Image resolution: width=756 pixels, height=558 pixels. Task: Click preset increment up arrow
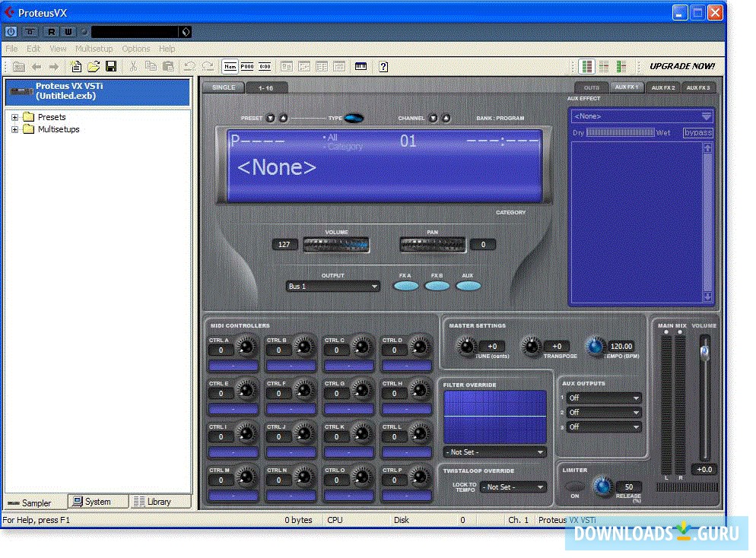(284, 118)
